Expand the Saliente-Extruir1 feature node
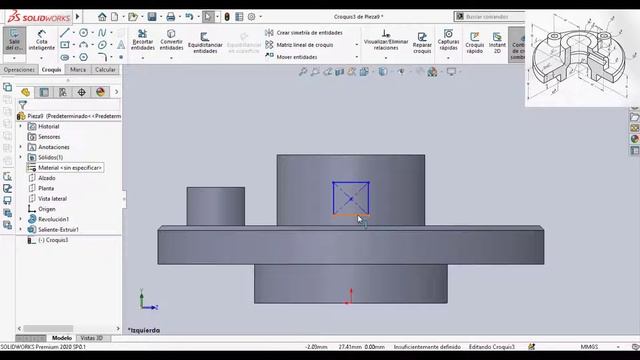Image resolution: width=640 pixels, height=360 pixels. click(x=20, y=229)
